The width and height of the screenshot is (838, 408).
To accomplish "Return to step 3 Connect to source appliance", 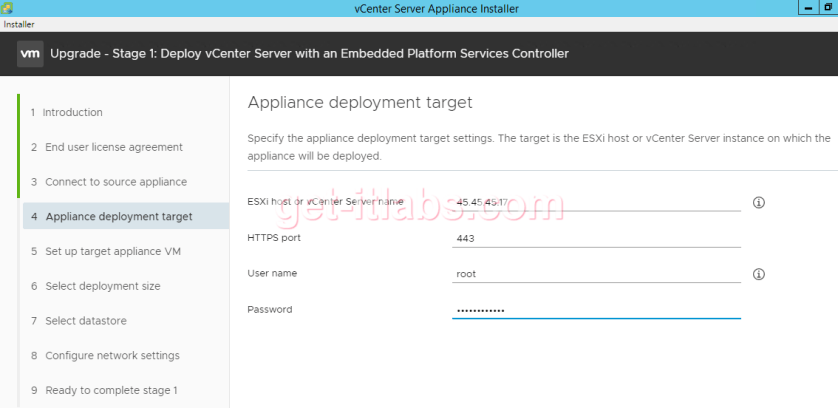I will click(115, 182).
